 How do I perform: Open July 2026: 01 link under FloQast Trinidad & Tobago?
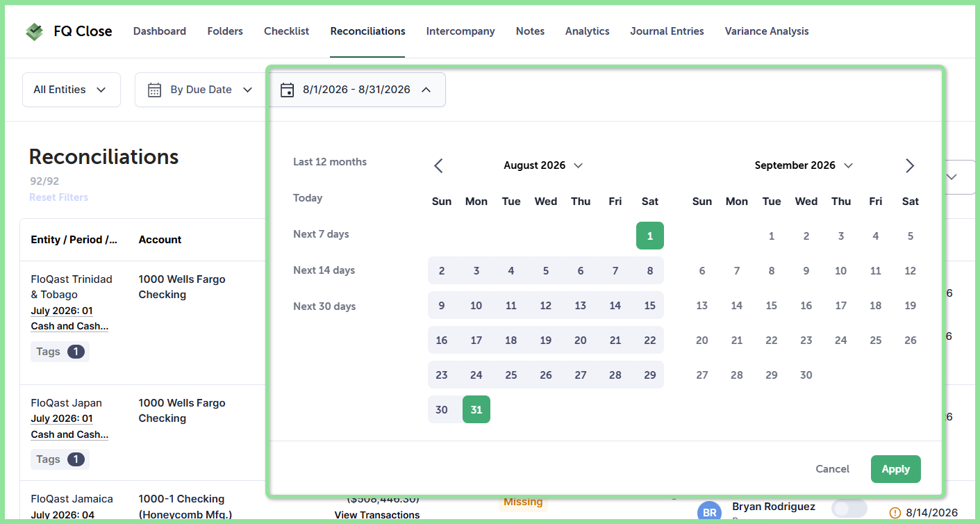[x=62, y=311]
